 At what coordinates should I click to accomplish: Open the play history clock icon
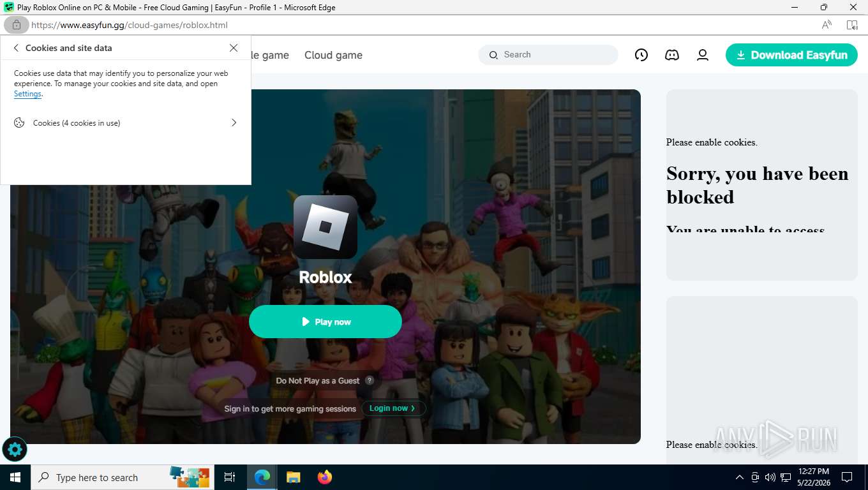[x=641, y=55]
